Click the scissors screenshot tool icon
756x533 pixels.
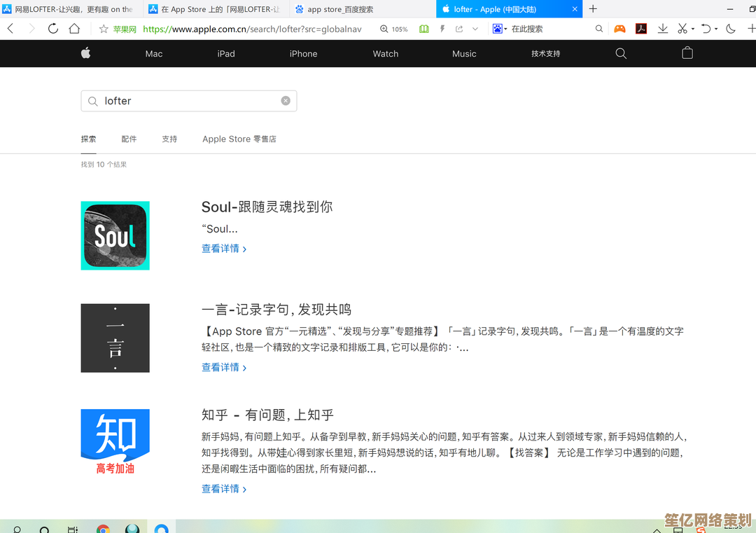coord(682,29)
